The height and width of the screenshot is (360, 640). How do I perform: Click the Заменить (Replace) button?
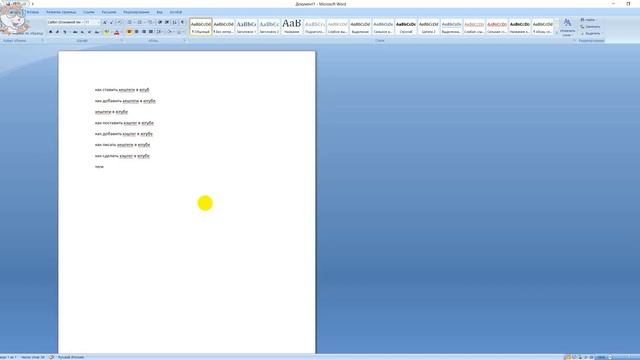pos(590,27)
